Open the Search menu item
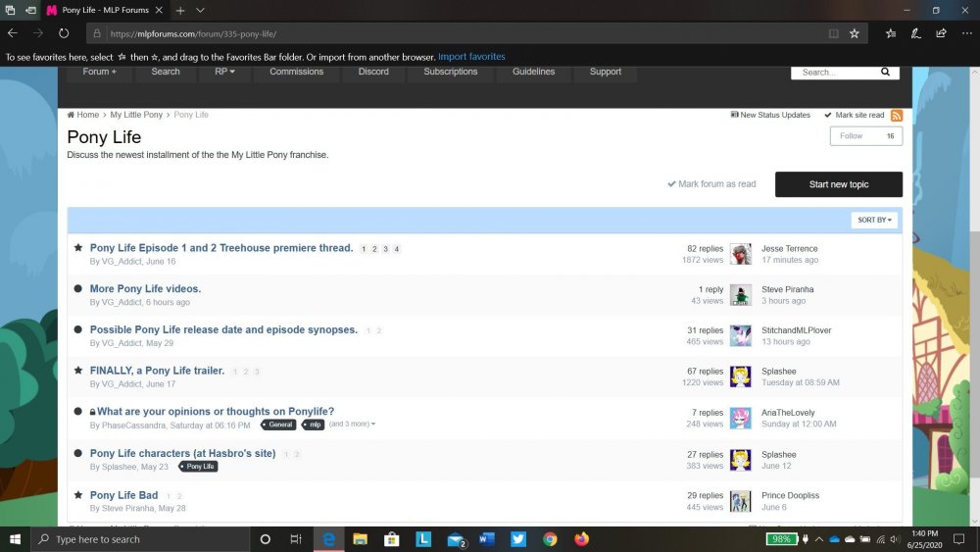The width and height of the screenshot is (980, 552). (166, 72)
